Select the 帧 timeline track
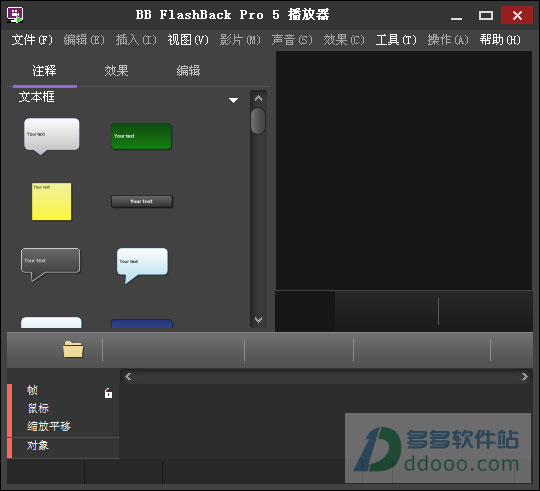This screenshot has width=540, height=491. point(33,390)
